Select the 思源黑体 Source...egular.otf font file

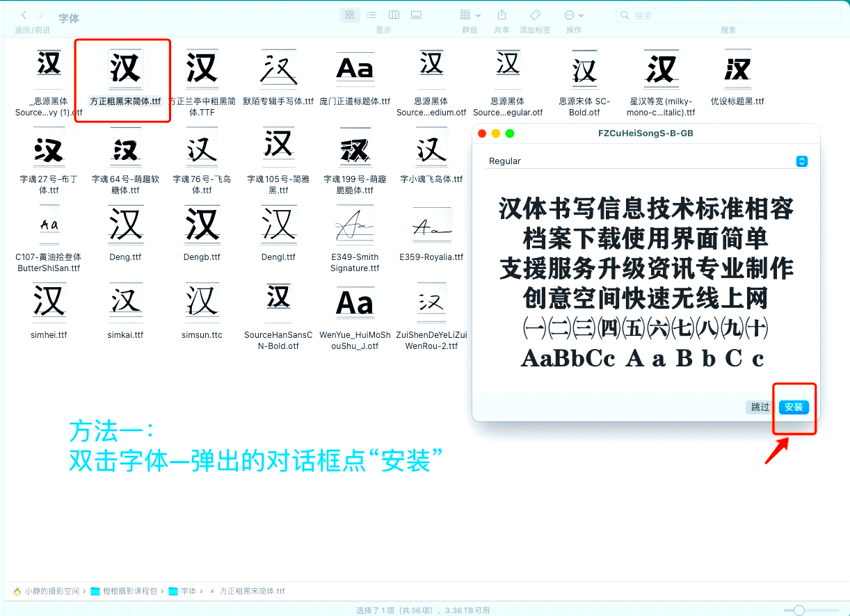508,83
